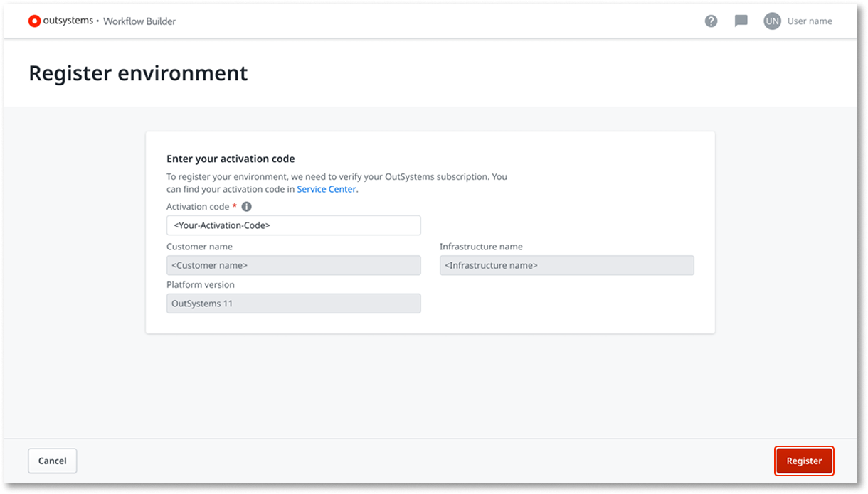Click the Activation code info icon
868x494 pixels.
pyautogui.click(x=246, y=207)
